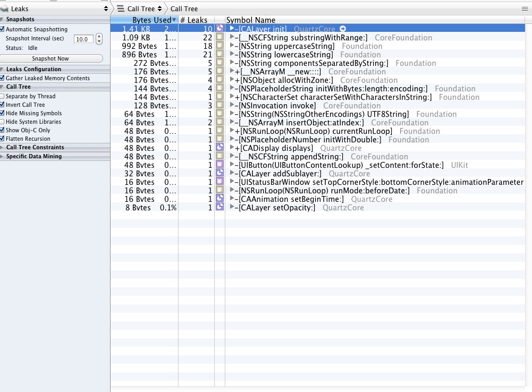Collapse the Call Tree options section

pyautogui.click(x=2, y=87)
